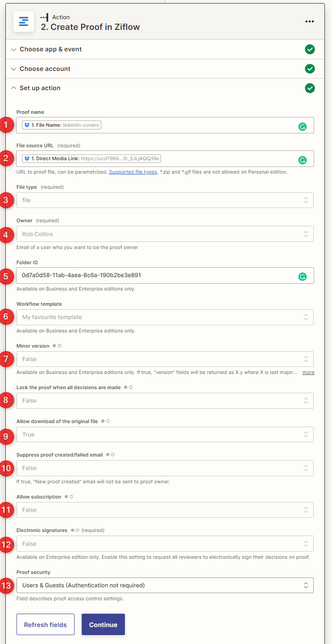Click Grammarly icon in Proof name field
332x644 pixels.
coord(302,127)
